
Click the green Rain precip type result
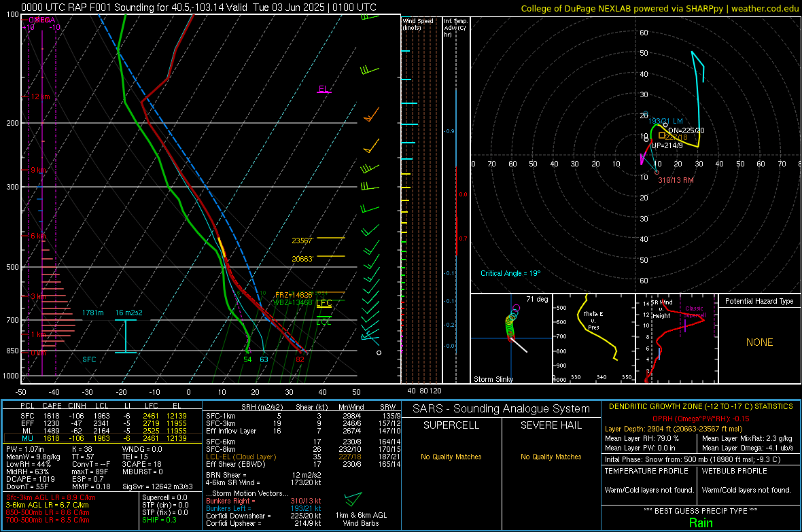701,522
